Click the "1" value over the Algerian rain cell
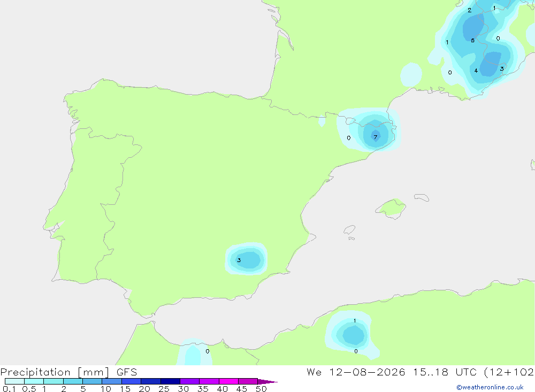 coord(355,321)
